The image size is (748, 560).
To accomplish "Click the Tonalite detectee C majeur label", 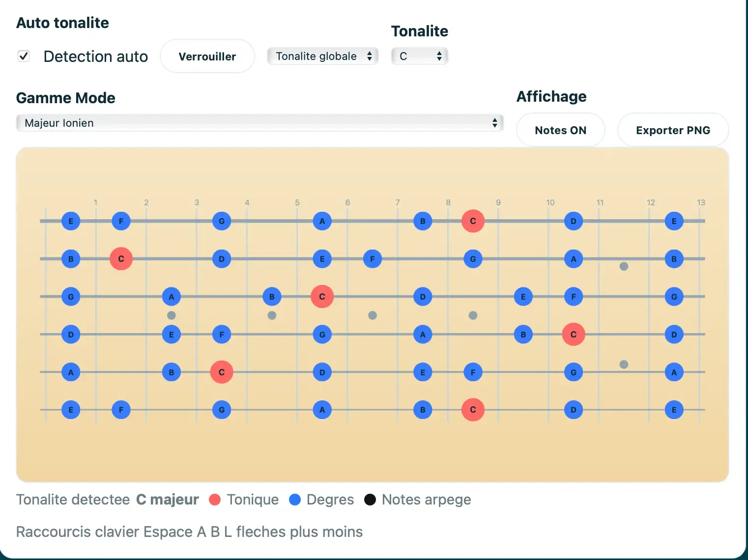I will pyautogui.click(x=107, y=500).
